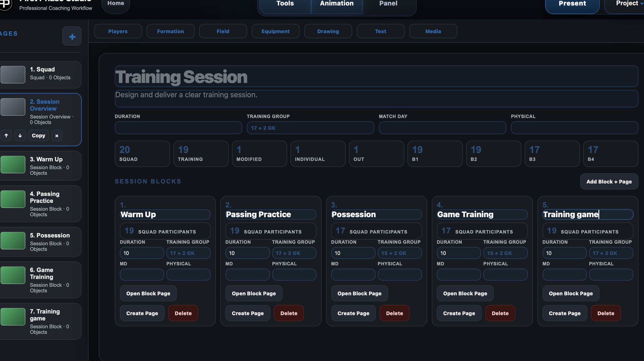Edit the Passing Practice block name
The height and width of the screenshot is (361, 644).
tap(271, 214)
